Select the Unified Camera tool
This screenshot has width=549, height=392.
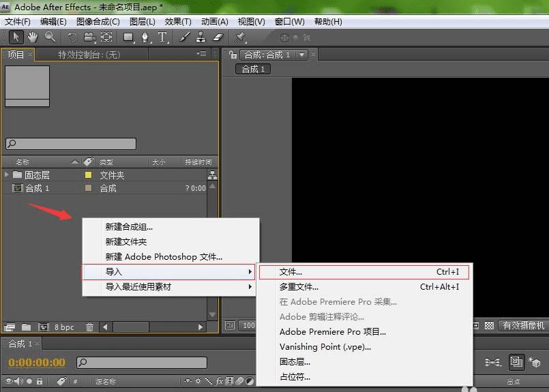point(89,37)
